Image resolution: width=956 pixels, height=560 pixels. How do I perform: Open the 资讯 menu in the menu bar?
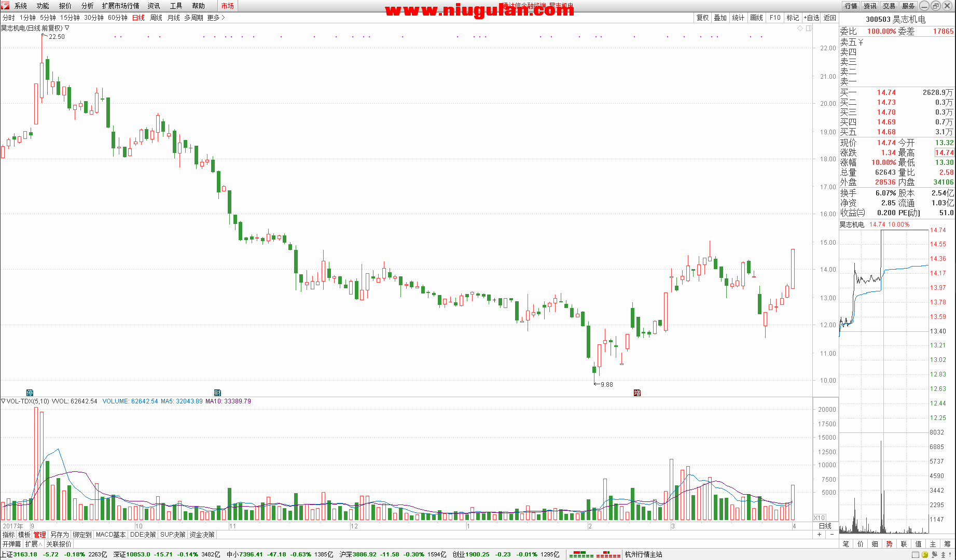(154, 6)
